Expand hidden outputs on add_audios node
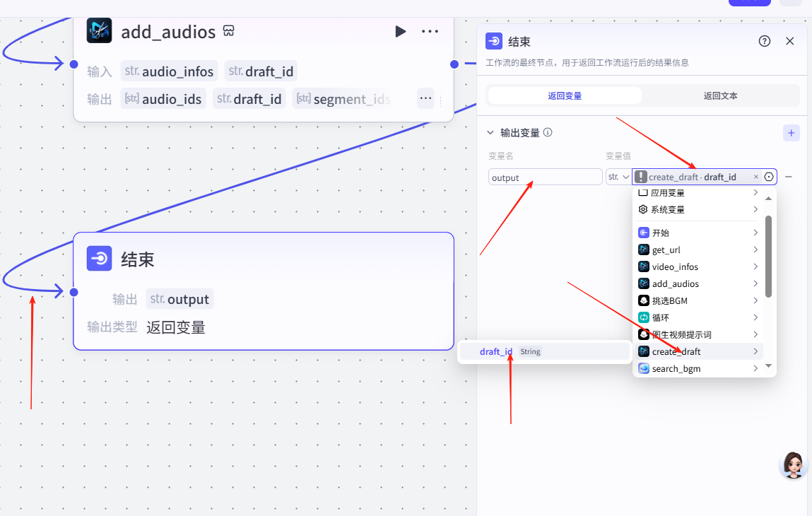812x516 pixels. tap(425, 98)
